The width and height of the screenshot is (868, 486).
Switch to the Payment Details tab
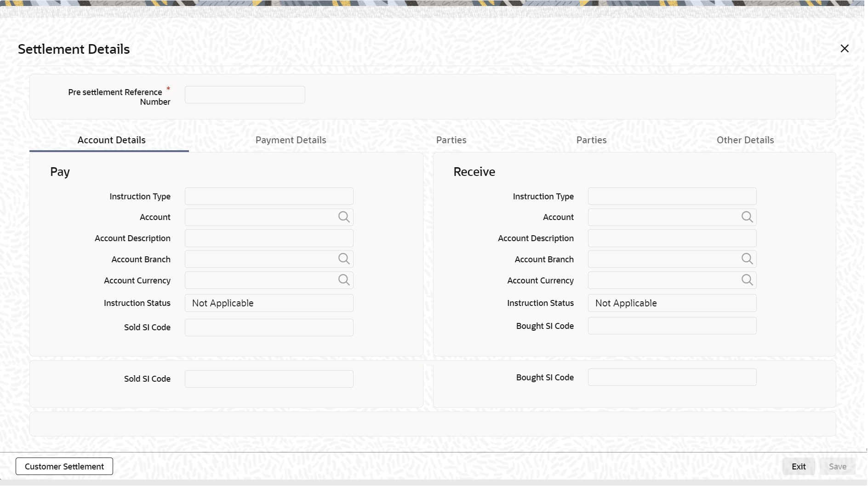coord(291,140)
